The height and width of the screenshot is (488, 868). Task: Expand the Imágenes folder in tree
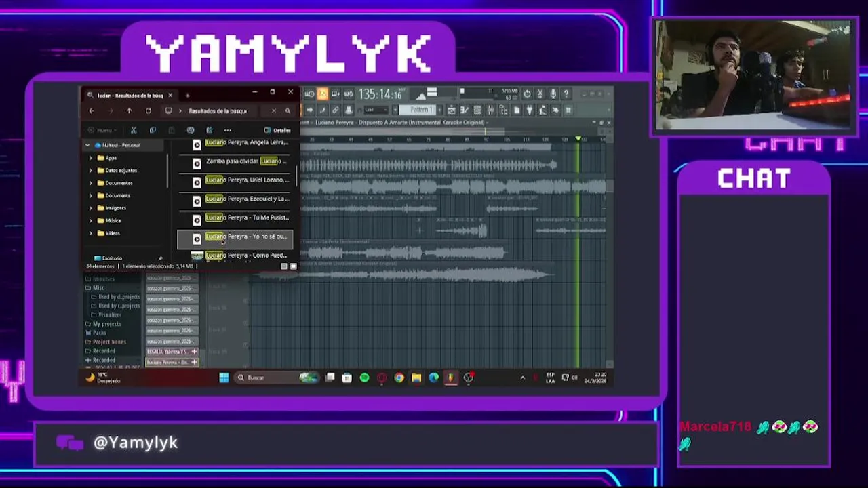point(91,208)
